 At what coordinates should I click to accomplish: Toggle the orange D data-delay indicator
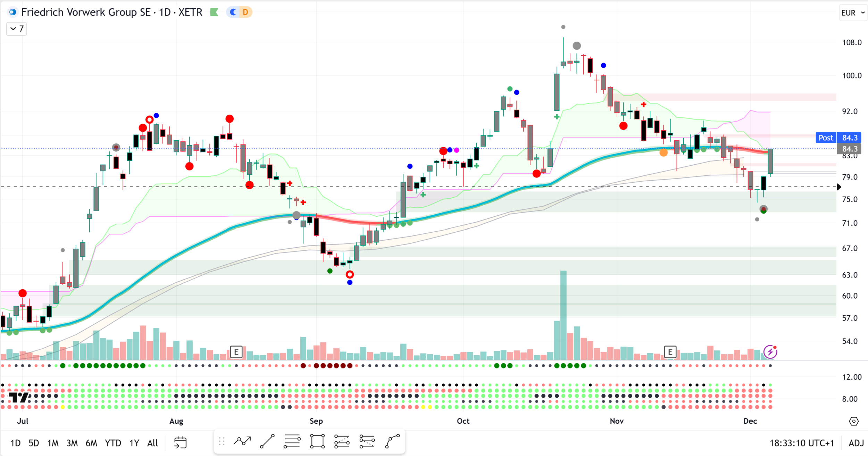[x=245, y=13]
